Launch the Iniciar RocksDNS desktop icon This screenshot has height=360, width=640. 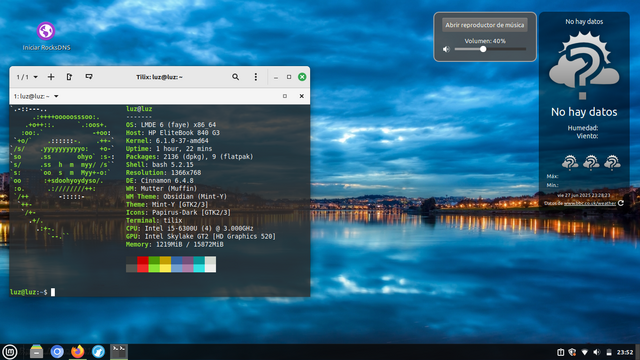click(46, 36)
